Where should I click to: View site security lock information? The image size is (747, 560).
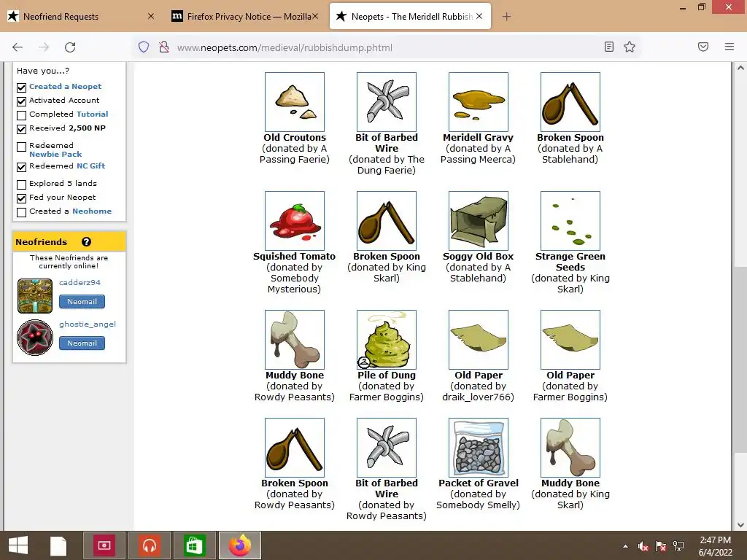pyautogui.click(x=164, y=47)
